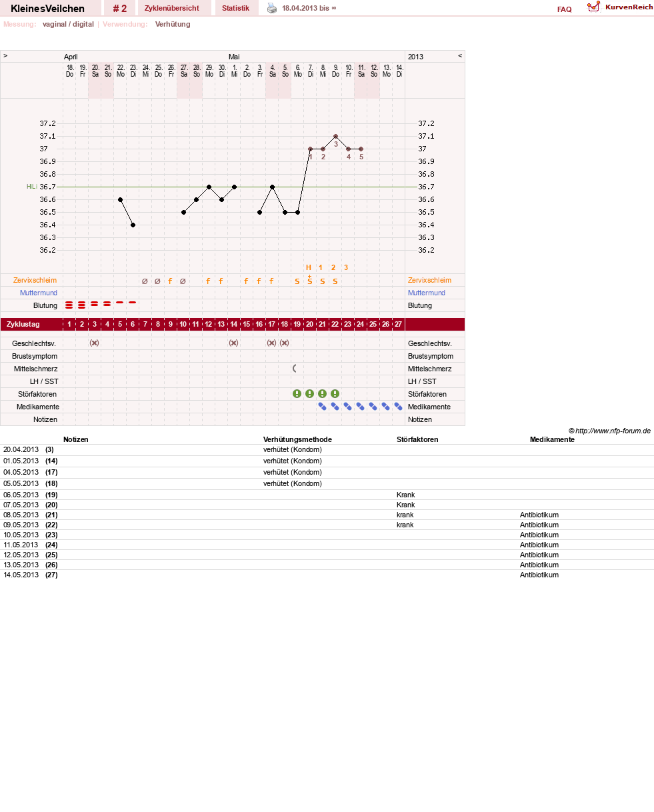Click the 36.7 temperature point on day 17

point(272,187)
